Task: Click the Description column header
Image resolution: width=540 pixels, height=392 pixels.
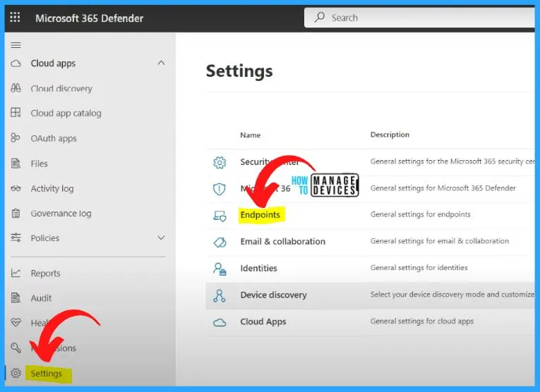Action: (x=390, y=135)
